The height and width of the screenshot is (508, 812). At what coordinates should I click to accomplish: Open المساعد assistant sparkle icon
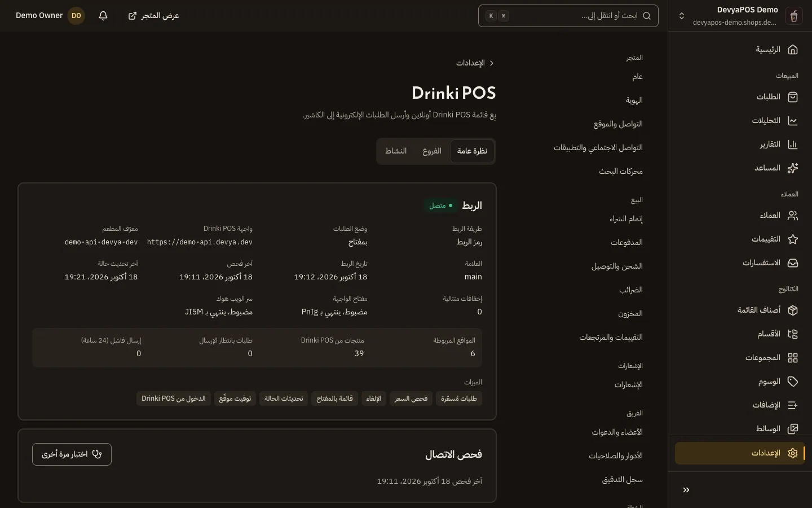(x=792, y=168)
